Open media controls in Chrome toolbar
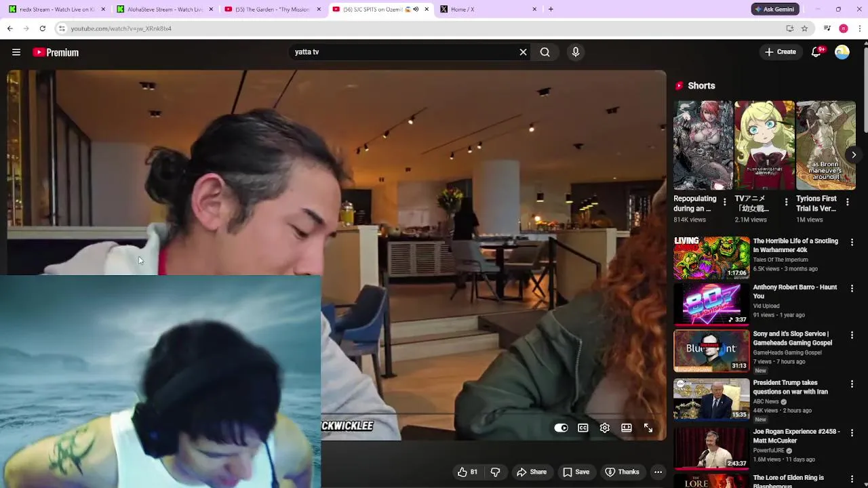 pyautogui.click(x=827, y=28)
